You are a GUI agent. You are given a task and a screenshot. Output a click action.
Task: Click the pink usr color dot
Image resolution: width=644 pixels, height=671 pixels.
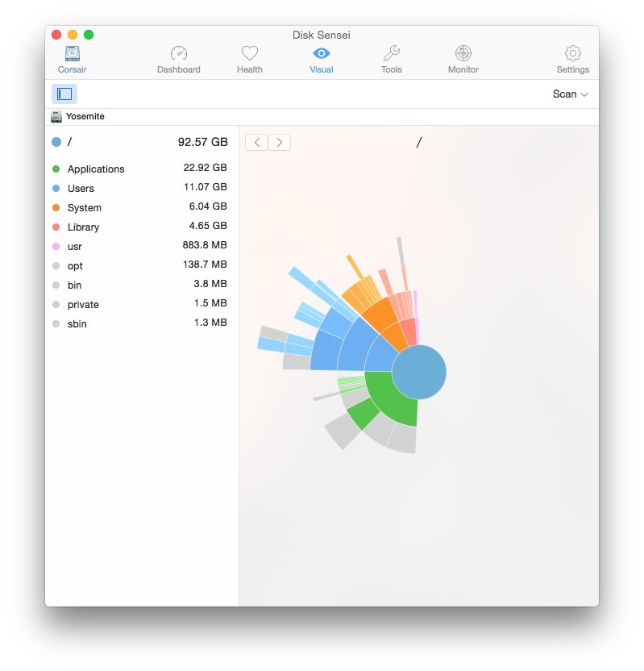[x=56, y=246]
